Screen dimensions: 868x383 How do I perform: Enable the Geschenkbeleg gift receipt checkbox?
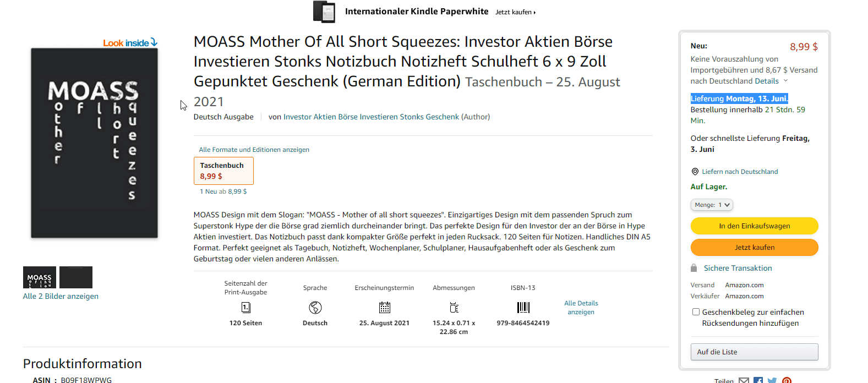(696, 312)
